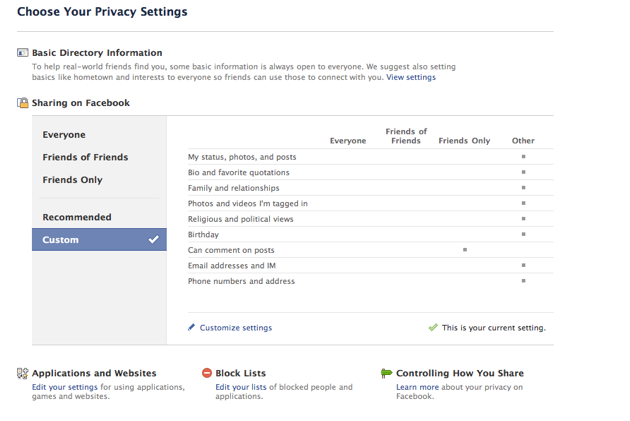Choose the Friends Only sharing preset

click(72, 180)
